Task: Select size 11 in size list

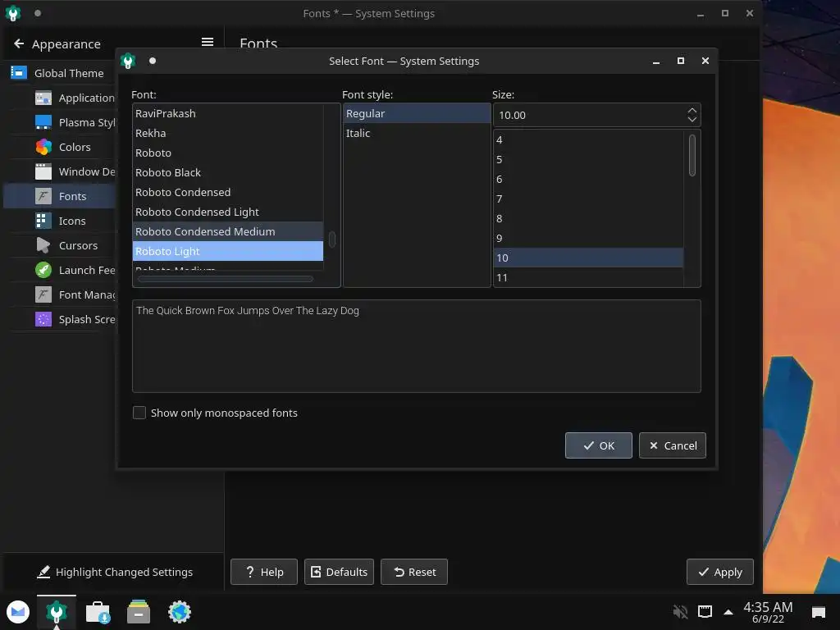Action: click(588, 277)
